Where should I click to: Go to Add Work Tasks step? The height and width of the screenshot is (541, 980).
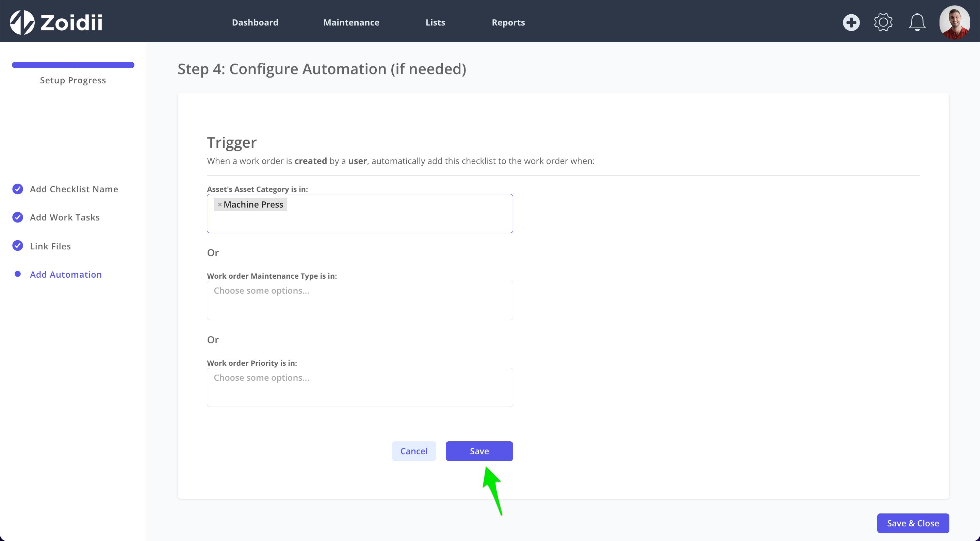(x=65, y=217)
